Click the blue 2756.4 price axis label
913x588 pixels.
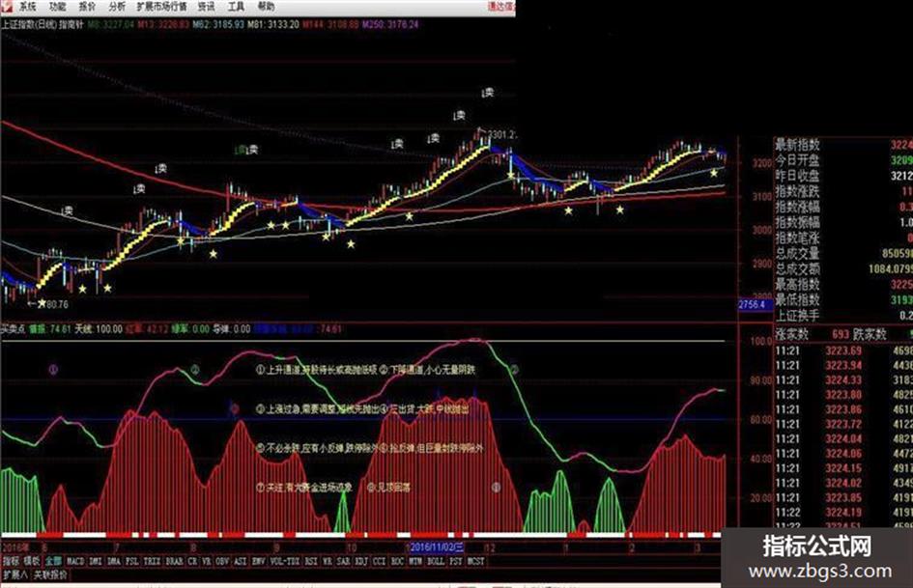click(755, 304)
